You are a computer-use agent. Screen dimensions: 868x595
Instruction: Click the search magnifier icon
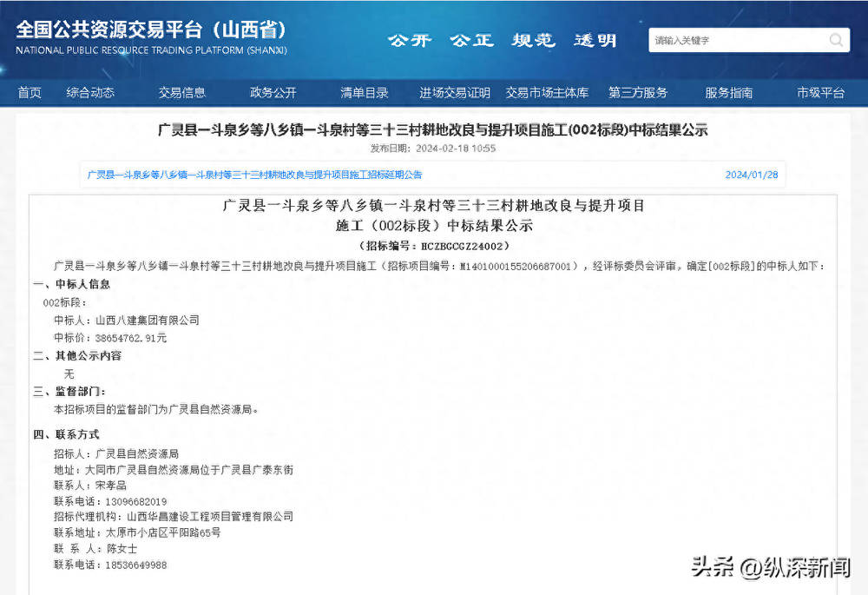(834, 40)
